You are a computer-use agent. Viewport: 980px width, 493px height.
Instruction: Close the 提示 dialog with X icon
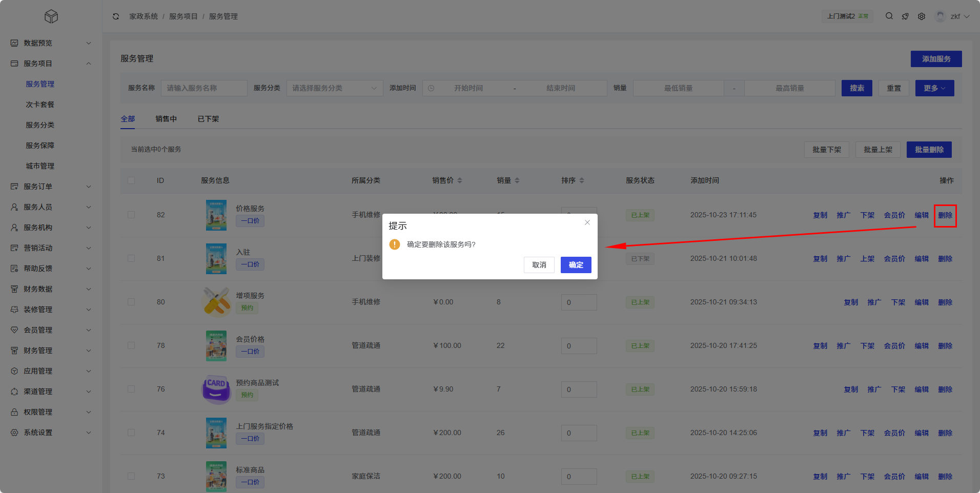click(587, 222)
